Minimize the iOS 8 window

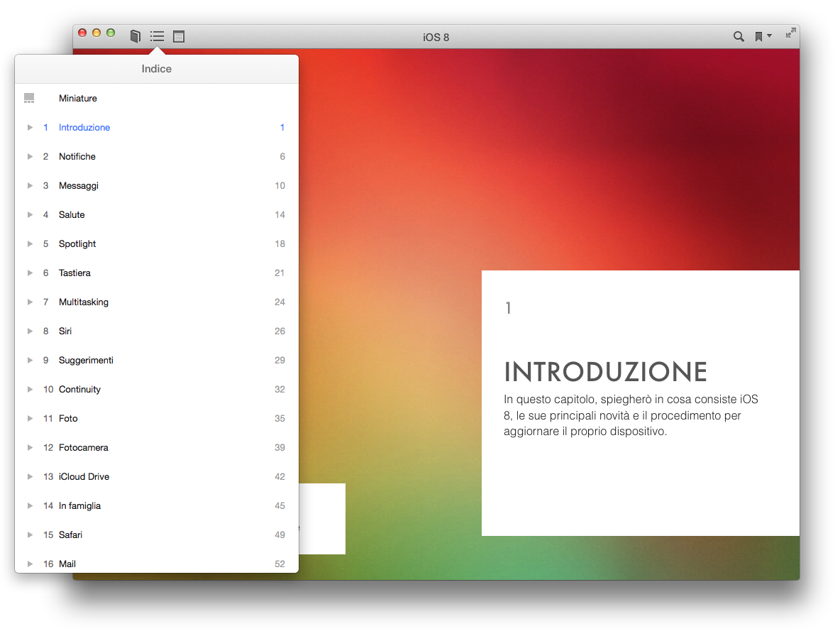click(96, 33)
